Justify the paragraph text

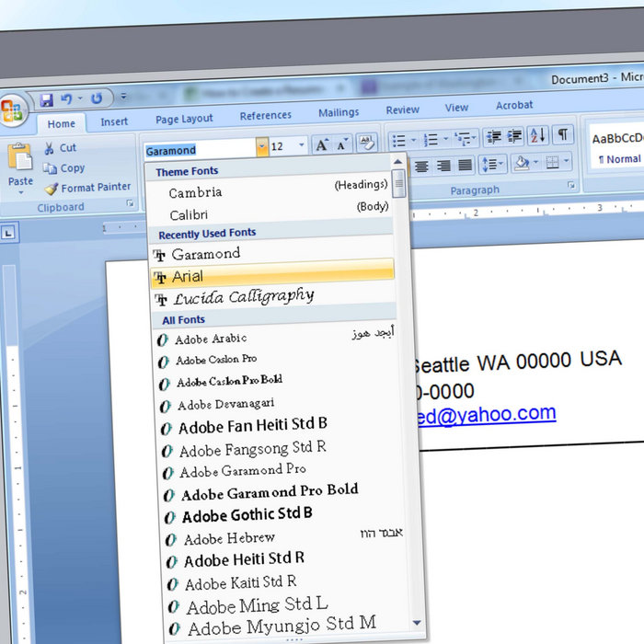click(x=465, y=165)
